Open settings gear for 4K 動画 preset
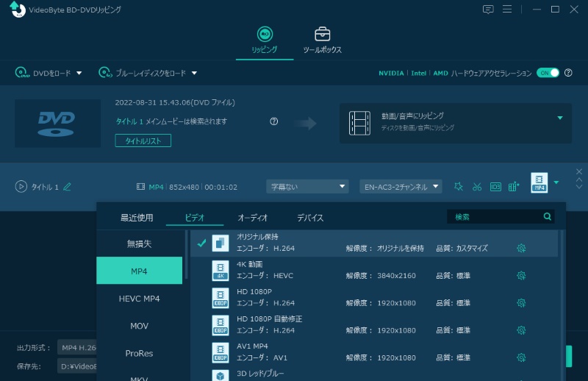The image size is (588, 381). click(521, 275)
